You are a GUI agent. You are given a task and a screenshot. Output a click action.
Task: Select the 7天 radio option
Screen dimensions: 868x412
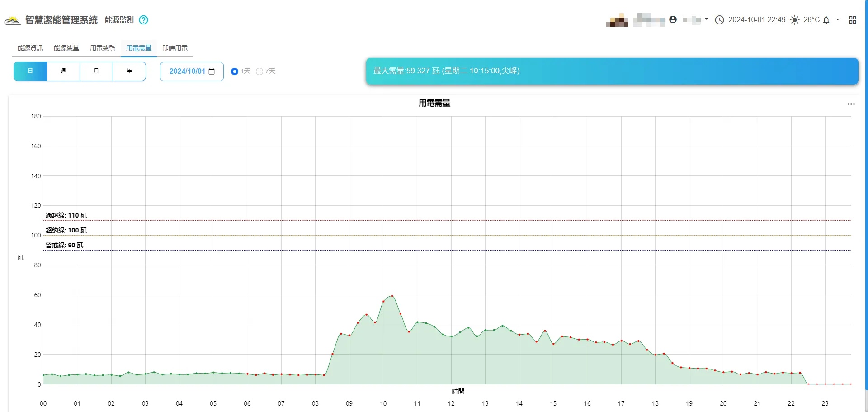[x=259, y=71]
